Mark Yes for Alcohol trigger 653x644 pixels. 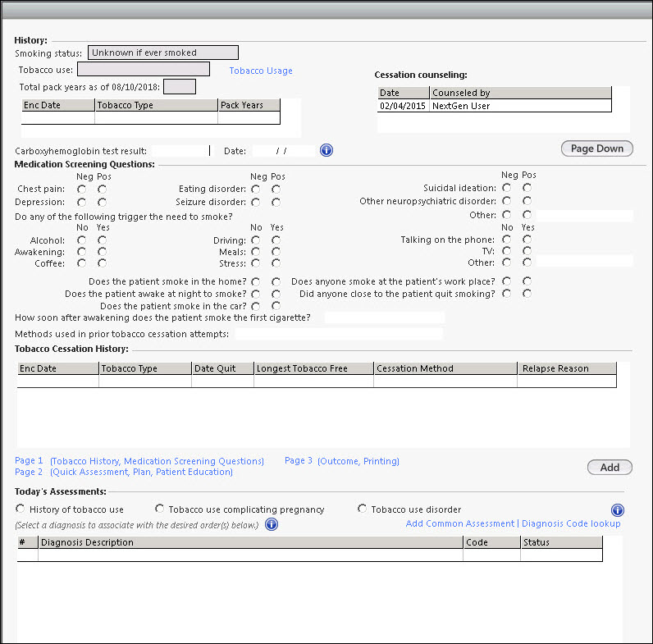[x=102, y=240]
